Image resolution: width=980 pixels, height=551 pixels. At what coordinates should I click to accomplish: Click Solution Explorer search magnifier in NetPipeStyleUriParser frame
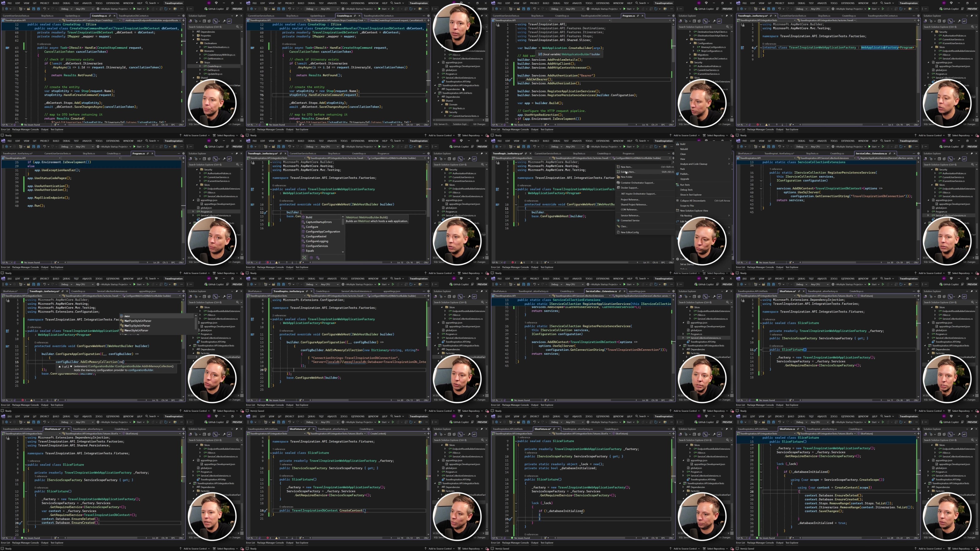coord(238,303)
